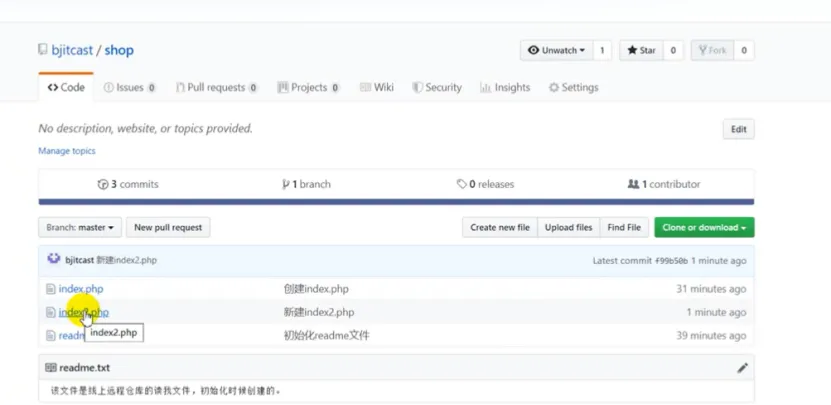The width and height of the screenshot is (831, 405).
Task: Open the Unwatch dropdown
Action: coord(556,50)
